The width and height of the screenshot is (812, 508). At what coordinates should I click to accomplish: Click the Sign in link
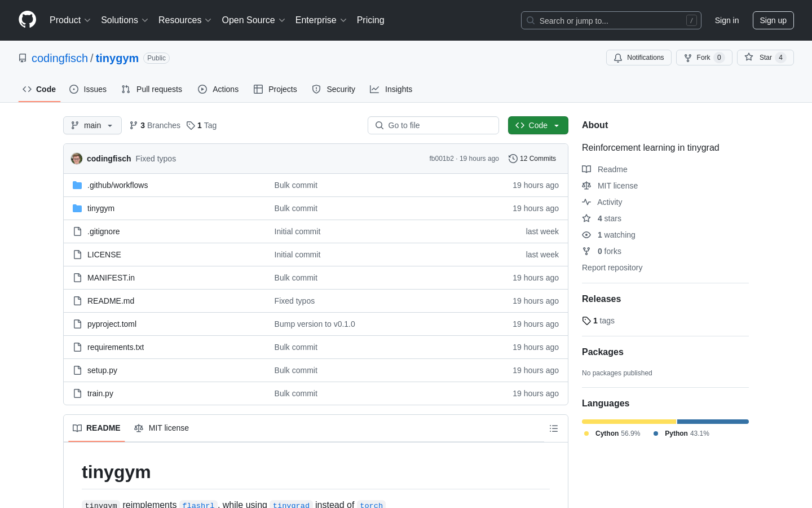(727, 20)
